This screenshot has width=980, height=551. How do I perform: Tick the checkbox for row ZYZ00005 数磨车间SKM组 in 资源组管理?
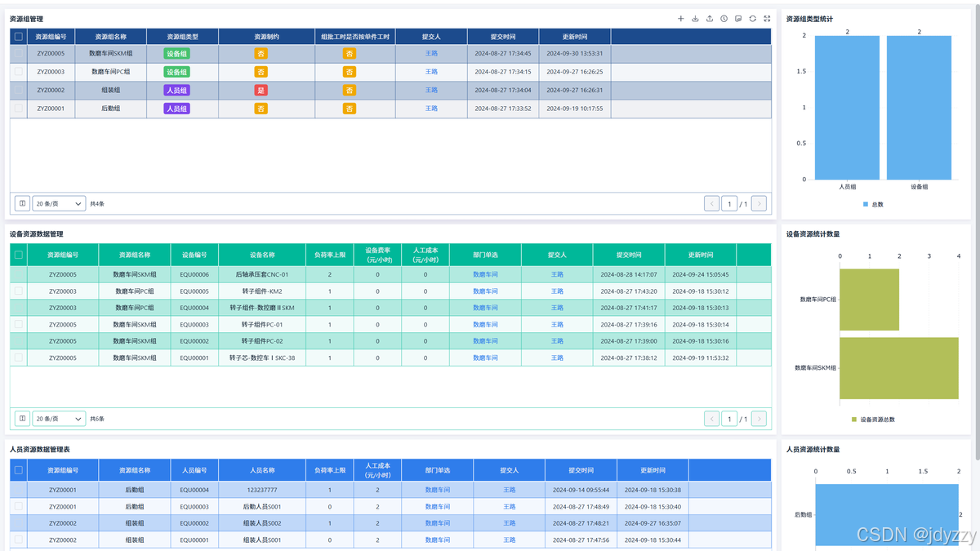[19, 53]
